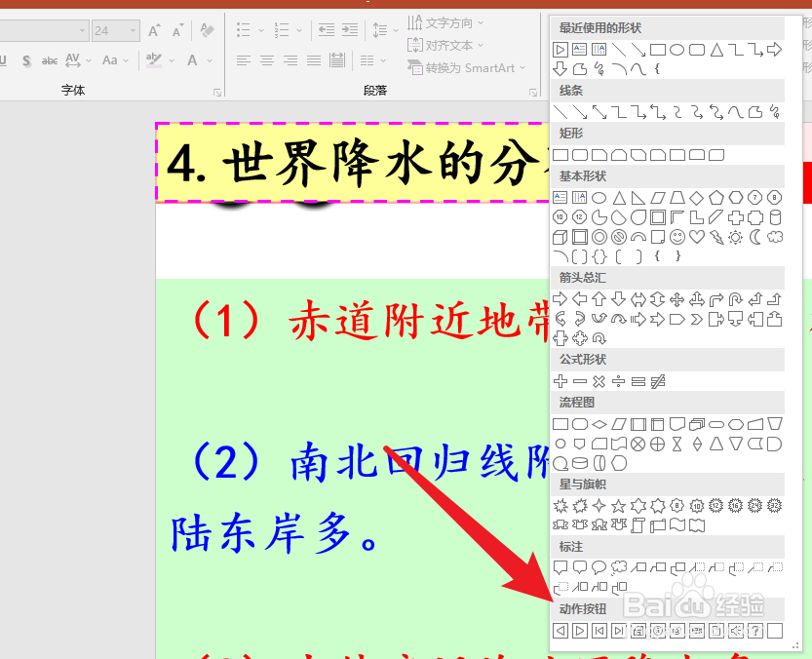
Task: Decrease font size with the smaller A button
Action: coord(177,30)
